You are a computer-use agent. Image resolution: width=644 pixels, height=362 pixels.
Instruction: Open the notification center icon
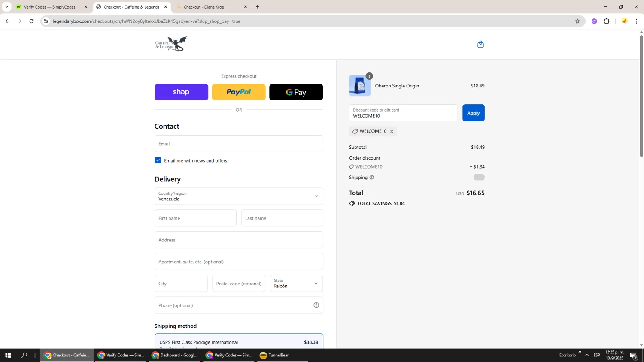tap(634, 355)
